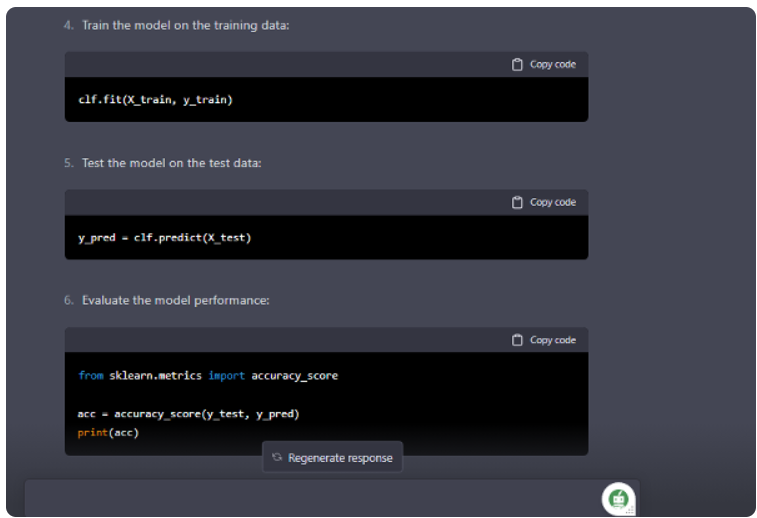Click 'Copy code' label for prediction snippet
The image size is (757, 518).
(553, 202)
